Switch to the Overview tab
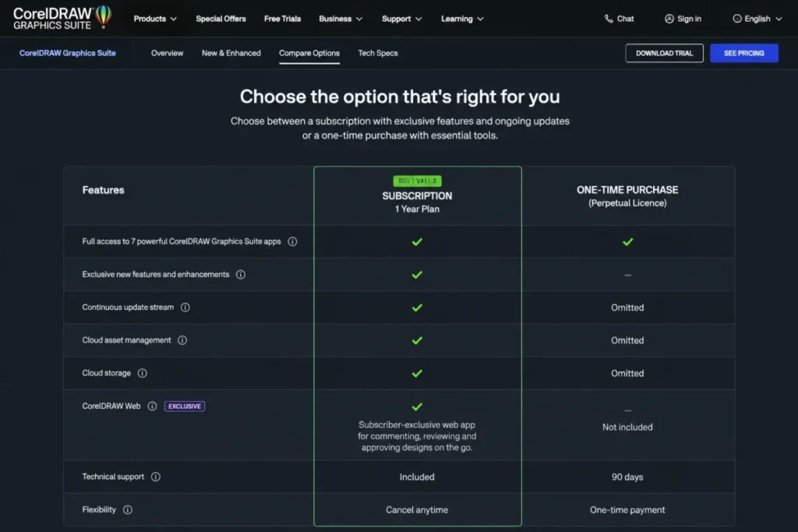The width and height of the screenshot is (798, 532). click(x=167, y=53)
